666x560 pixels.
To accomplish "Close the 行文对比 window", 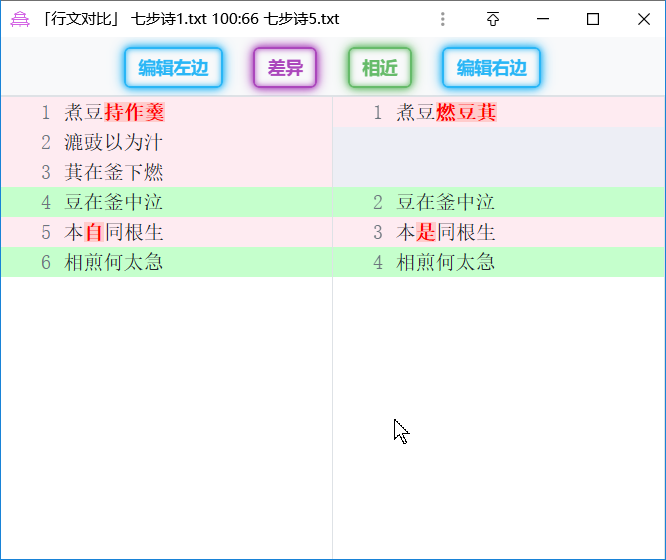I will pos(643,19).
